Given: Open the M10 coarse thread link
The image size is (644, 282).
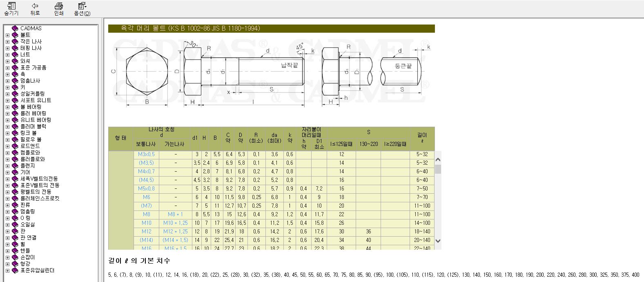Looking at the screenshot, I should (x=146, y=223).
